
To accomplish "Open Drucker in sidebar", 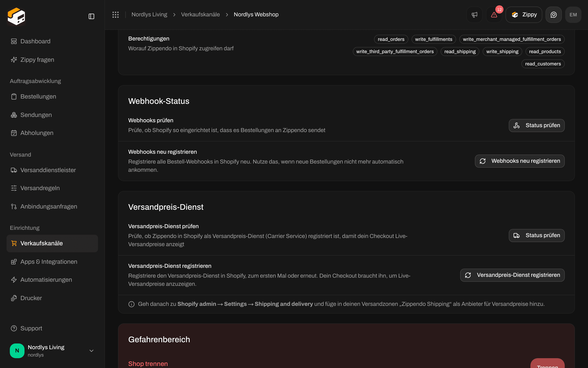I will coord(52,298).
